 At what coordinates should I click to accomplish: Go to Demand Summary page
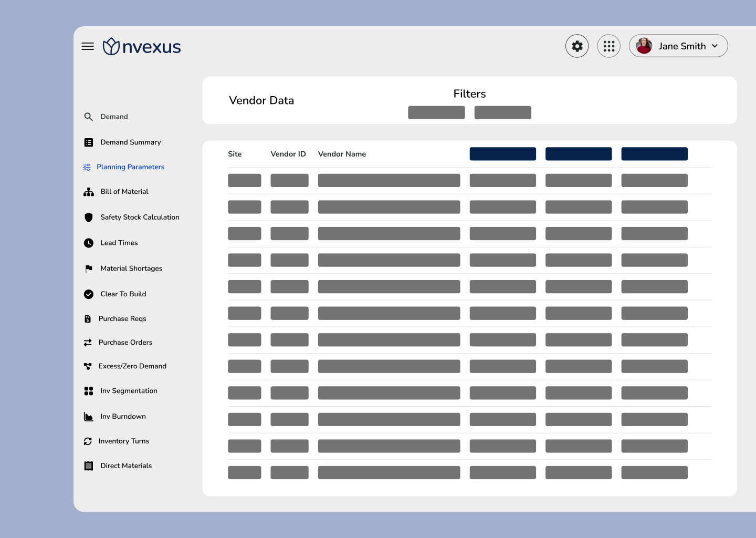coord(131,142)
